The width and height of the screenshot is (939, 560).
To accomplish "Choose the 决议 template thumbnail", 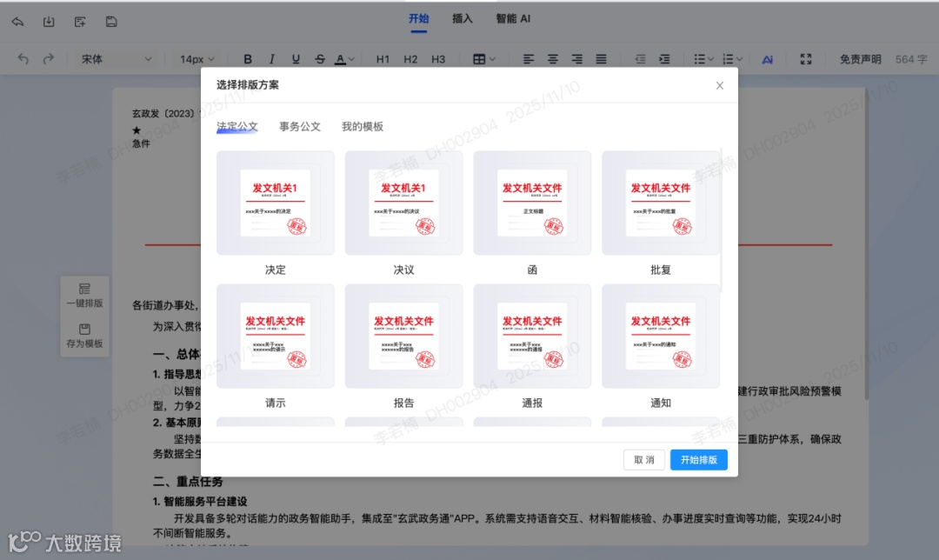I will [403, 203].
